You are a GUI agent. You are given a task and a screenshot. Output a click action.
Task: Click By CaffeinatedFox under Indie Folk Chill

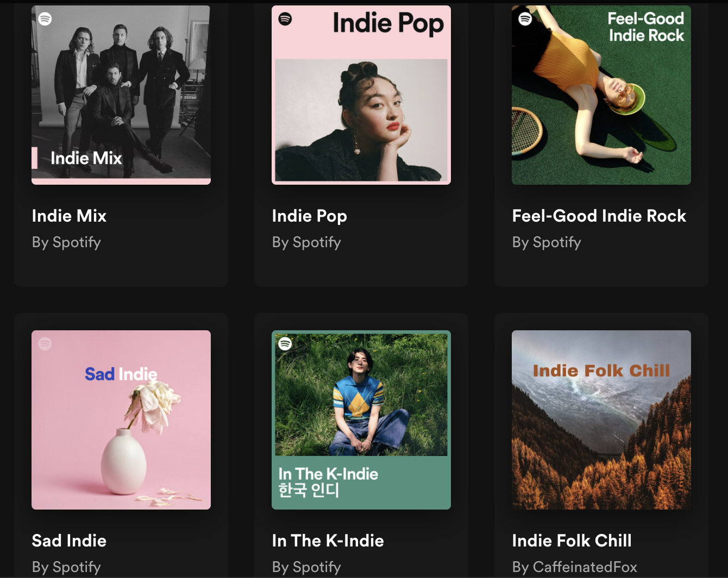(574, 567)
